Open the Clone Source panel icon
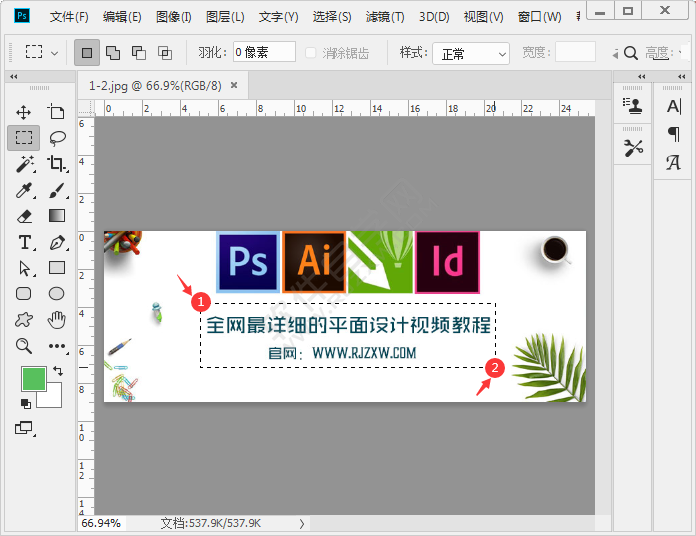696x536 pixels. [633, 104]
